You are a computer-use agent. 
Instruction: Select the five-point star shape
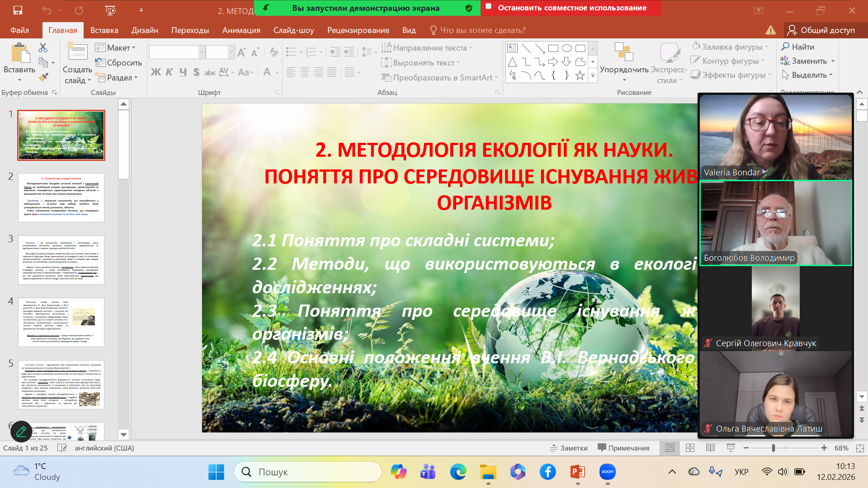580,75
